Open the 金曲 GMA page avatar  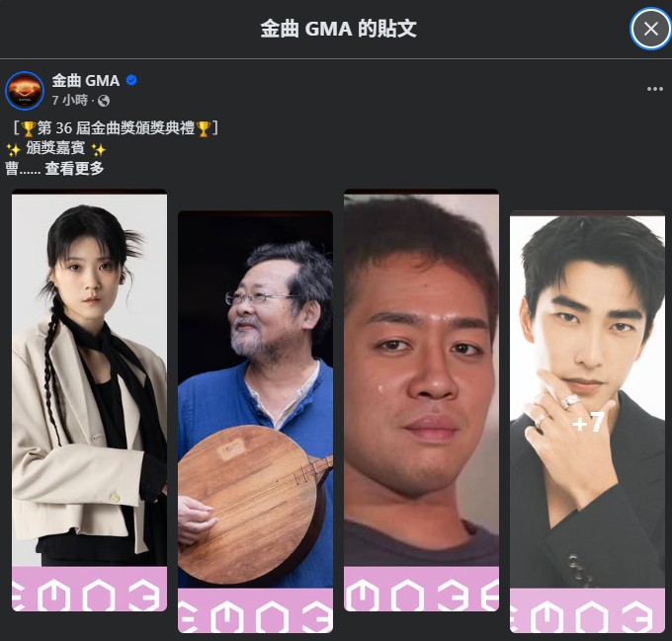pos(25,90)
